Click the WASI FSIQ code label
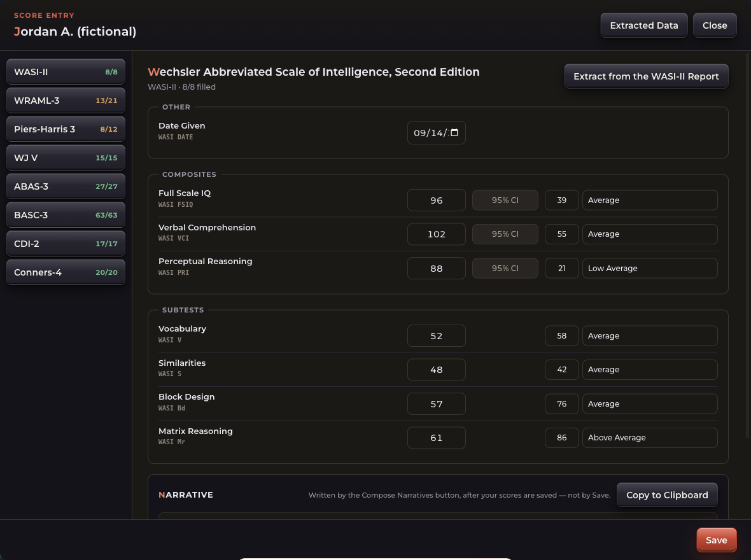The width and height of the screenshot is (751, 560). [176, 204]
